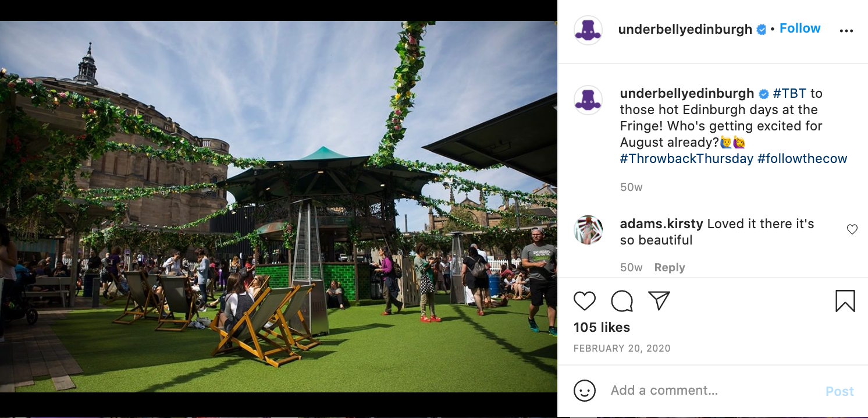
Task: Click the Underbelly purple cow avatar in header
Action: tap(588, 30)
